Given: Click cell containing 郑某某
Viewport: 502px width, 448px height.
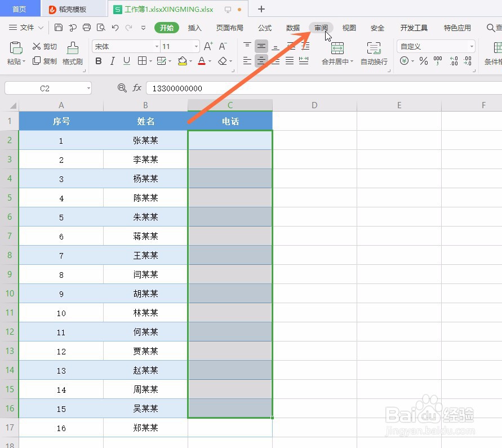Looking at the screenshot, I should 146,428.
